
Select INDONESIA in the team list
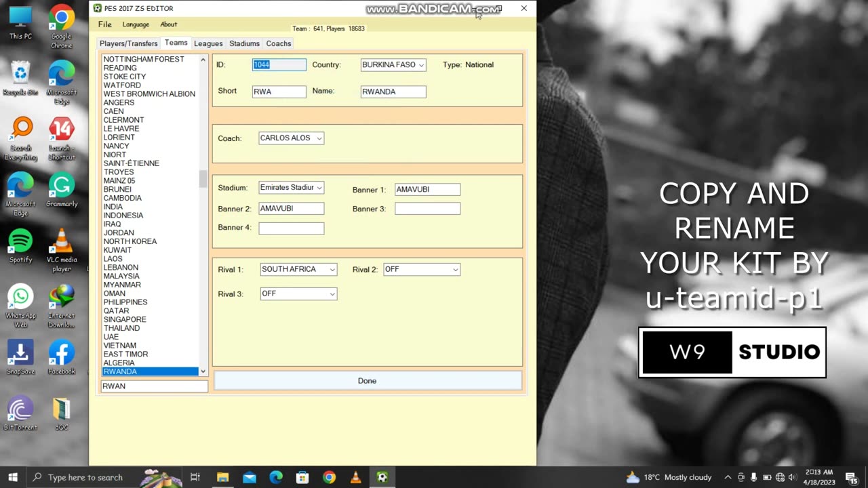[x=123, y=216]
